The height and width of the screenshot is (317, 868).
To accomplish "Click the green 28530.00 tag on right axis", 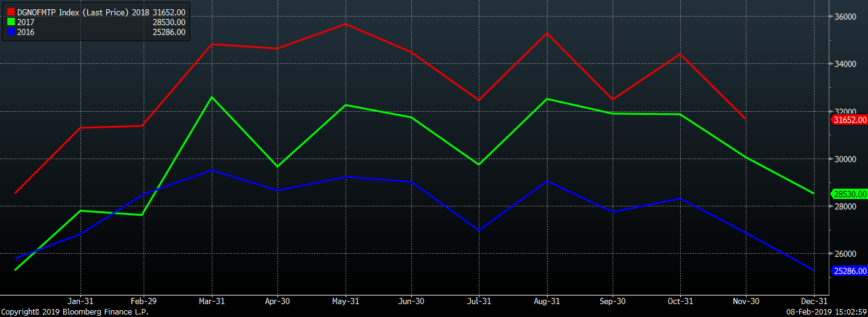I will tap(850, 194).
